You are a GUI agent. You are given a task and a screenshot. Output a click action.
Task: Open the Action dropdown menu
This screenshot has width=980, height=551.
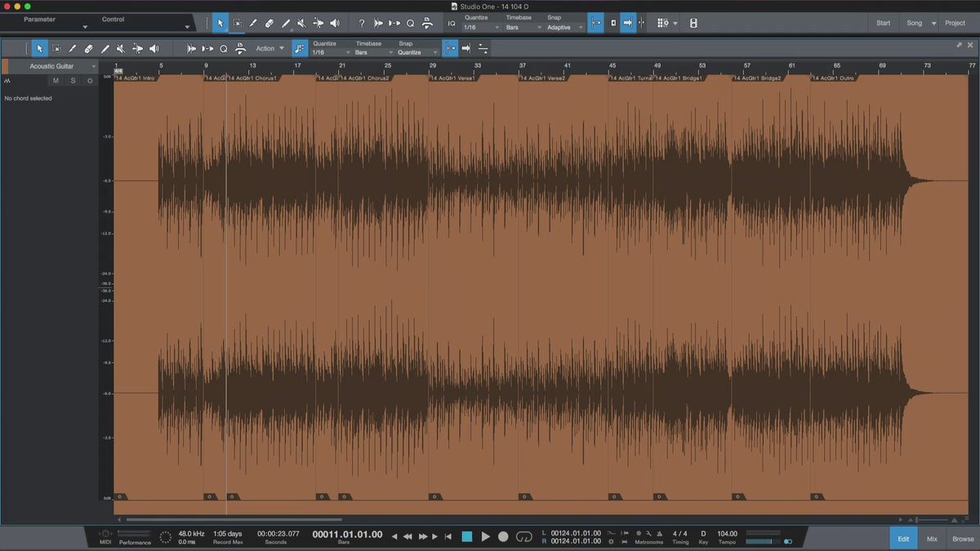pyautogui.click(x=270, y=49)
